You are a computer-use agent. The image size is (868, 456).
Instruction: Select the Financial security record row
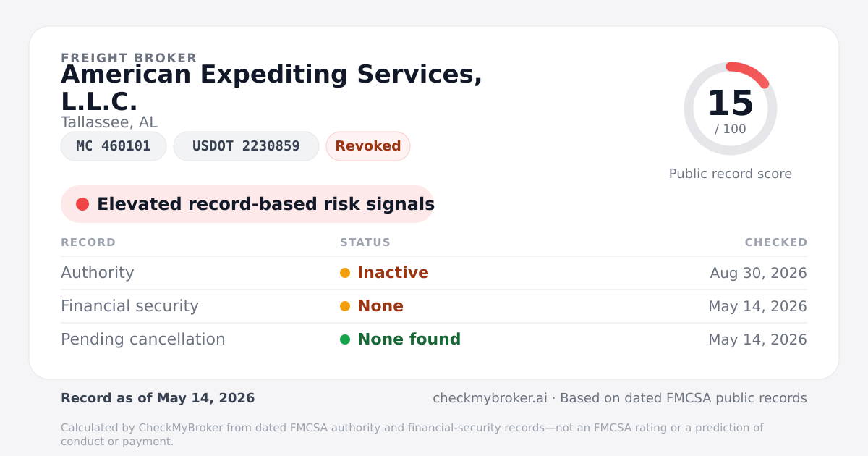tap(434, 306)
